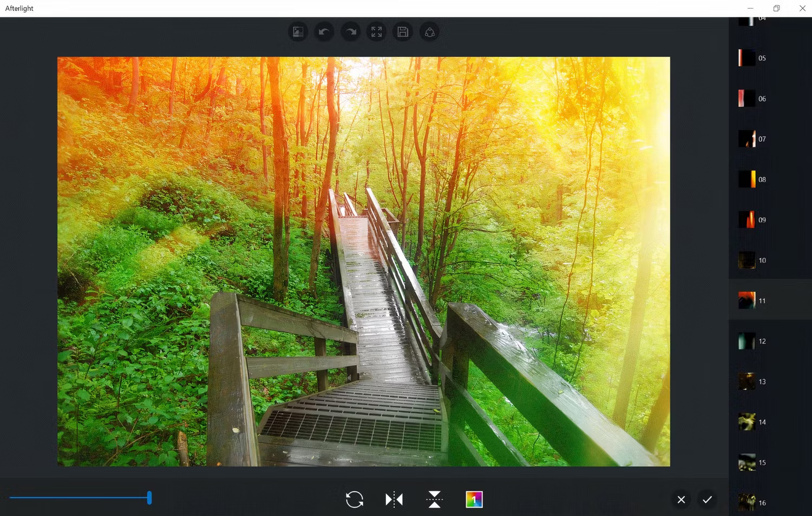The image size is (812, 516).
Task: Cancel filter editing with the X
Action: coord(680,499)
